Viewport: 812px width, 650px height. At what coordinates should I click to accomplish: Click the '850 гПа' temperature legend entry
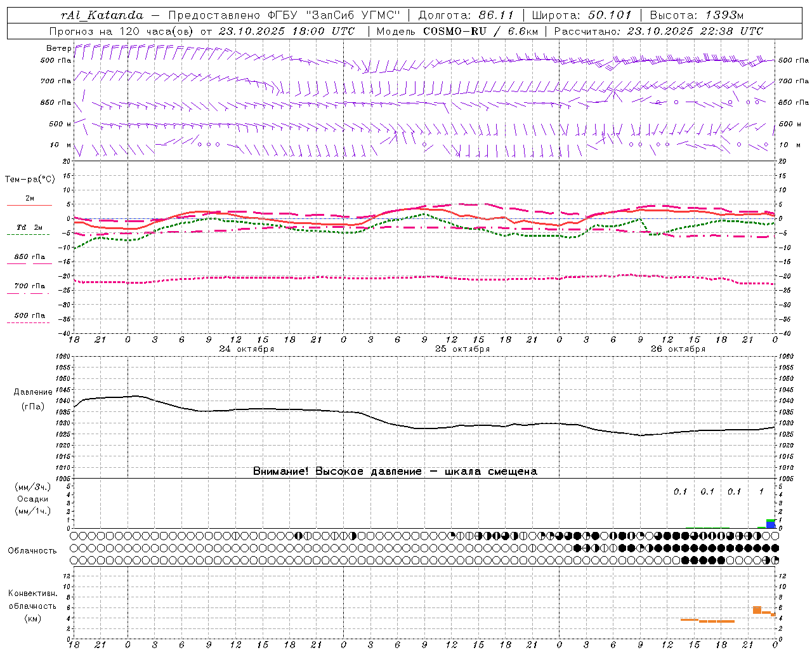point(30,257)
